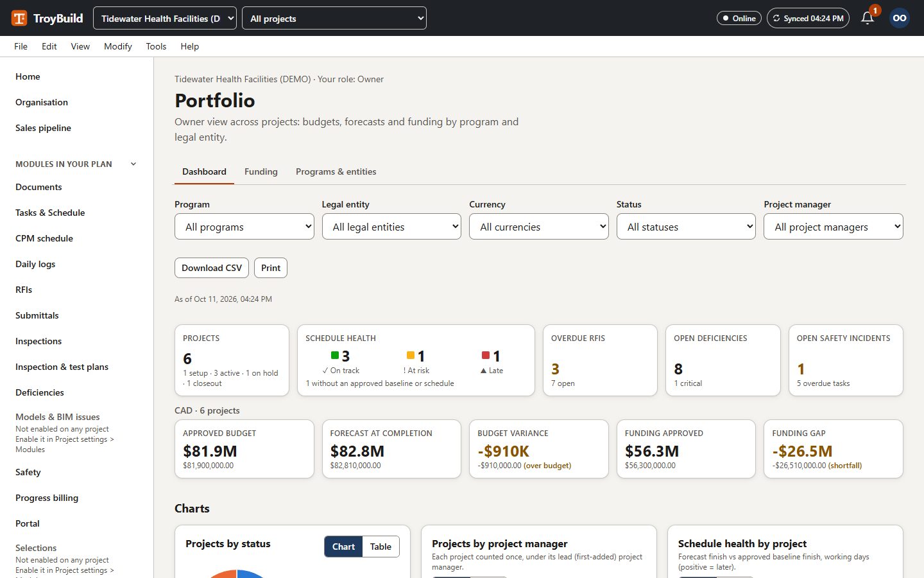Switch Projects by status to Chart view

(343, 547)
